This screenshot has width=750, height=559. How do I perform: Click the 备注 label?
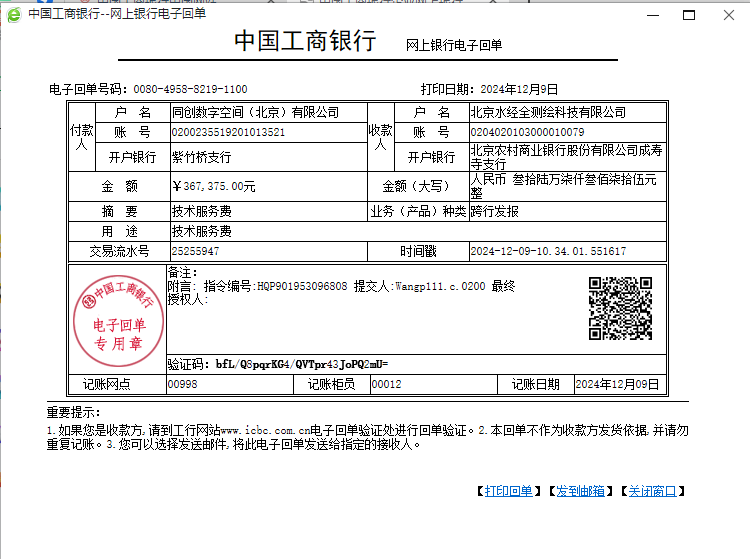[x=182, y=273]
